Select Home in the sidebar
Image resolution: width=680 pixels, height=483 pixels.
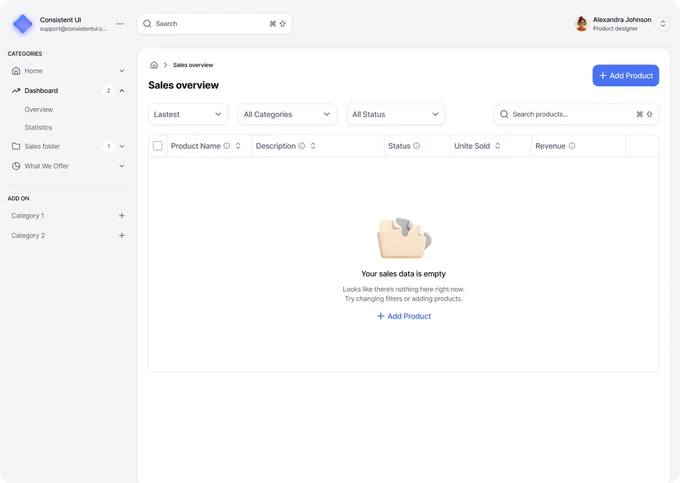[33, 71]
